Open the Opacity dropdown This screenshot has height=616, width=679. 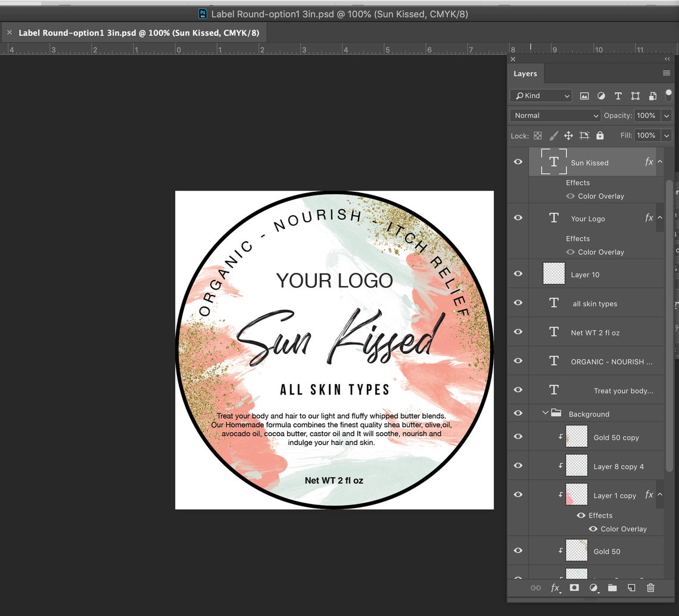[666, 115]
